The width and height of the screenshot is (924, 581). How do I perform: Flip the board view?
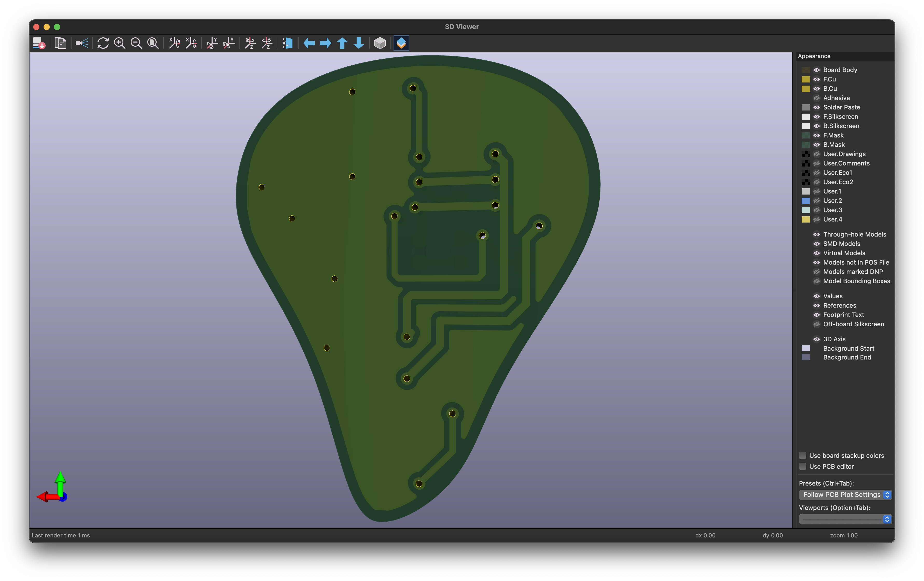click(x=288, y=43)
